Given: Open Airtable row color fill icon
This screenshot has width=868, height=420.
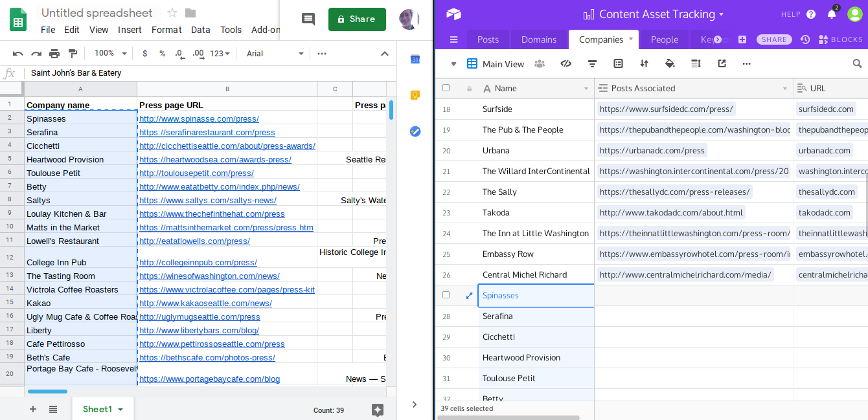Looking at the screenshot, I should click(670, 63).
